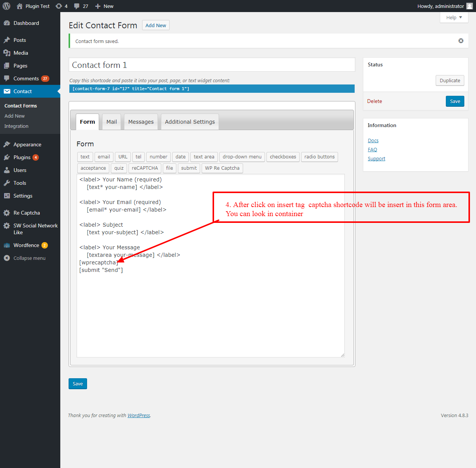Image resolution: width=476 pixels, height=468 pixels.
Task: Click the Users icon in sidebar
Action: [7, 170]
